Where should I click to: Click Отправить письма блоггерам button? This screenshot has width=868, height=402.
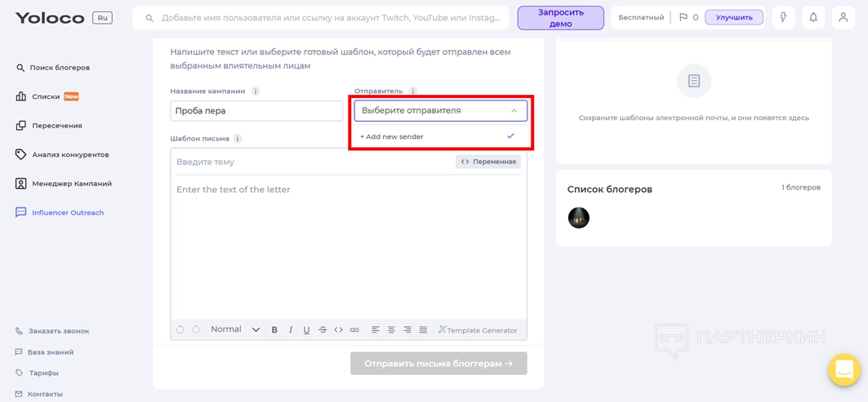click(438, 364)
